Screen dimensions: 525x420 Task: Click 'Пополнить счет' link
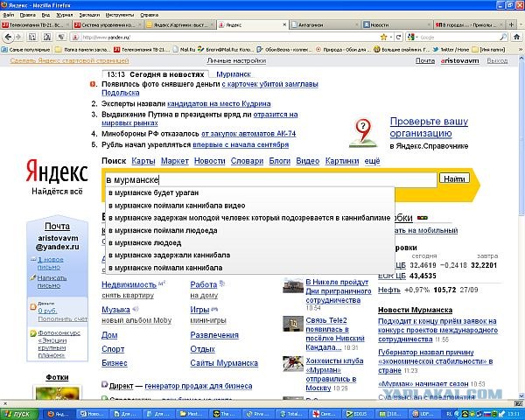63,318
